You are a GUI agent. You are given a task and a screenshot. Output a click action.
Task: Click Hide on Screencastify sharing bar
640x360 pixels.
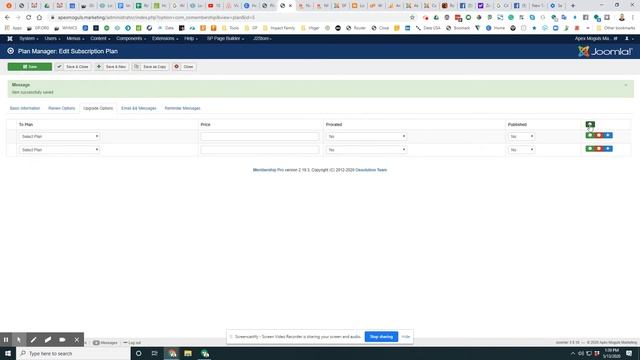click(x=405, y=337)
